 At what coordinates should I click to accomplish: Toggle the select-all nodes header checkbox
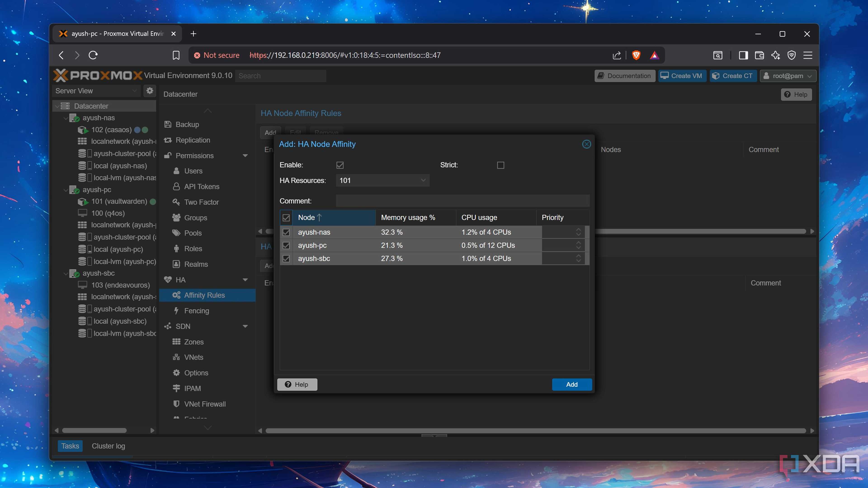pos(286,218)
